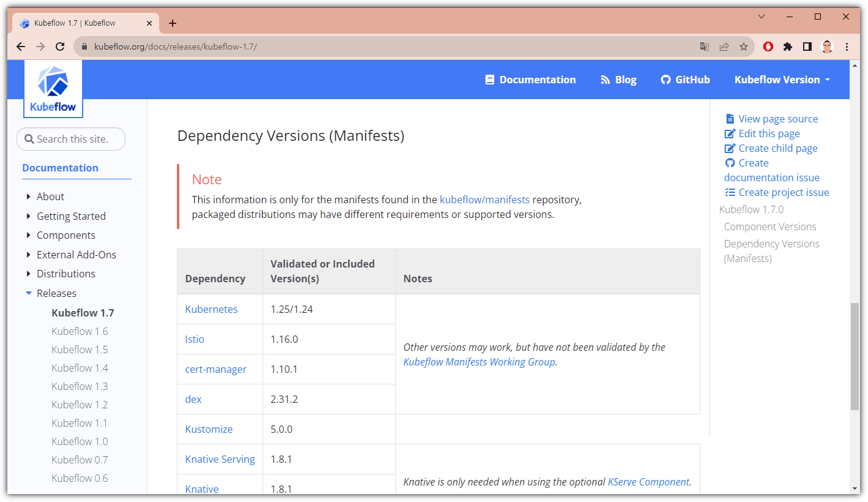This screenshot has height=502, width=868.
Task: Open the Kubeflow Version dropdown
Action: [x=782, y=80]
